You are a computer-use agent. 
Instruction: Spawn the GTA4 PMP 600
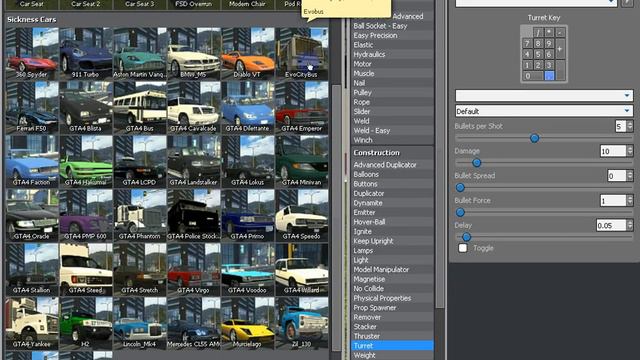coord(86,215)
